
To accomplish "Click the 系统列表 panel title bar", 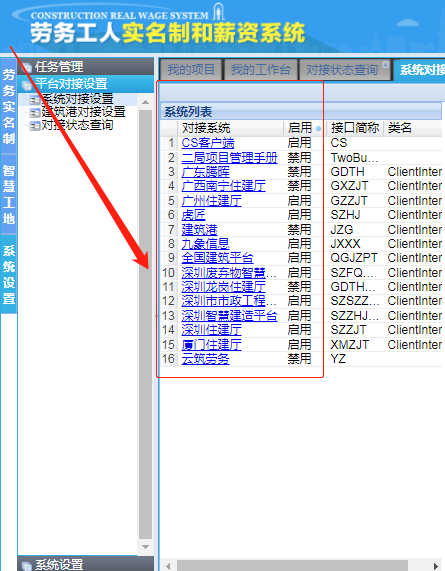I will (x=301, y=111).
